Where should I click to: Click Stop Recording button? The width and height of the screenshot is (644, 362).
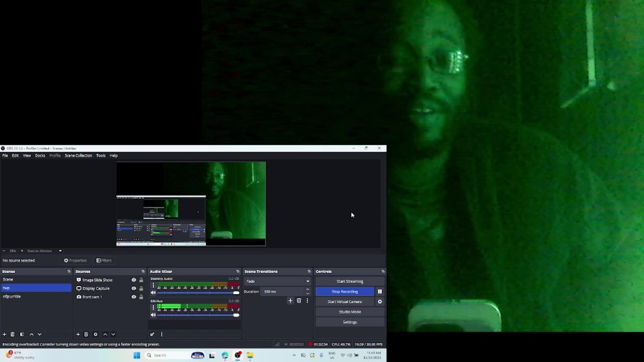click(345, 292)
